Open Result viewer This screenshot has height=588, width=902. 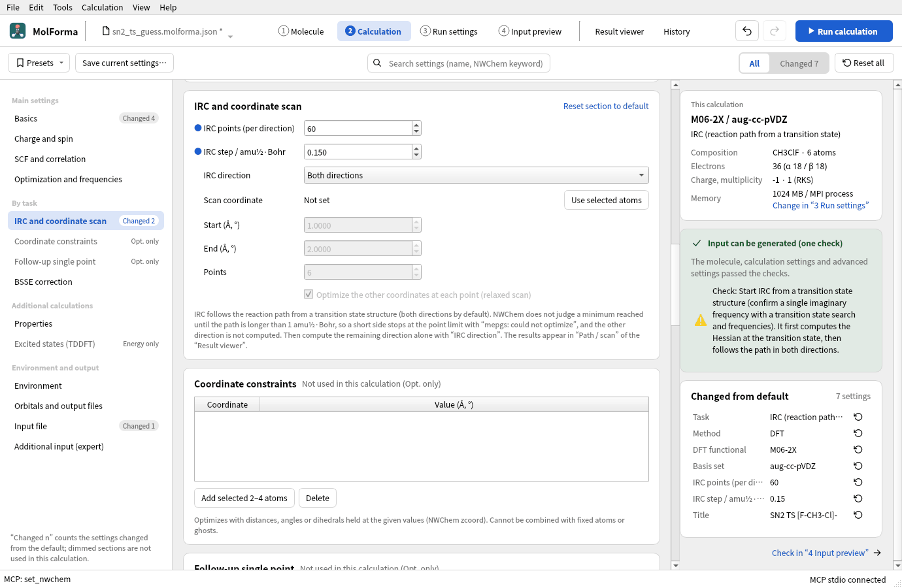tap(619, 31)
